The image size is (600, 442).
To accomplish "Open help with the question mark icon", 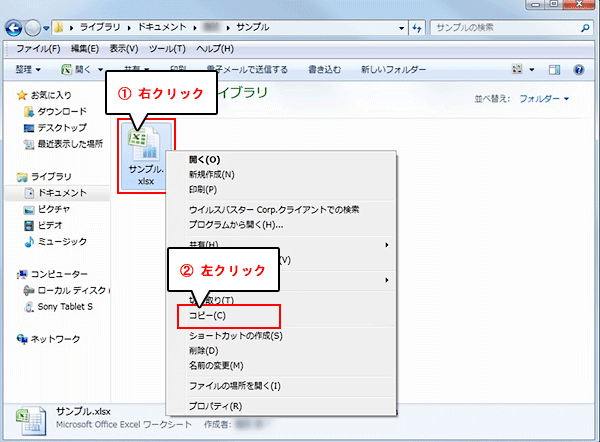I will point(579,70).
